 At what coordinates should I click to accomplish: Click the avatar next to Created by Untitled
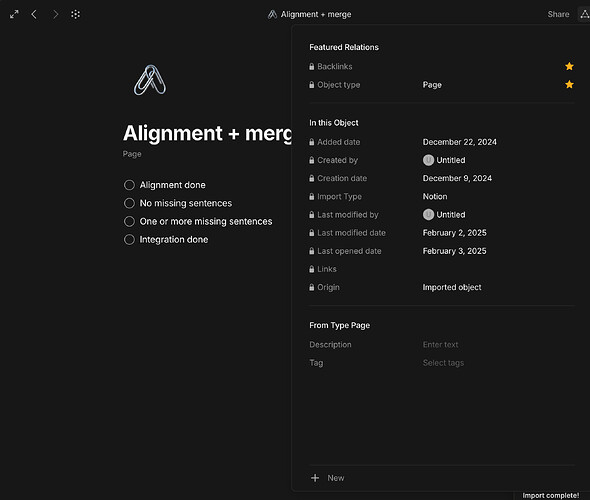pos(428,160)
